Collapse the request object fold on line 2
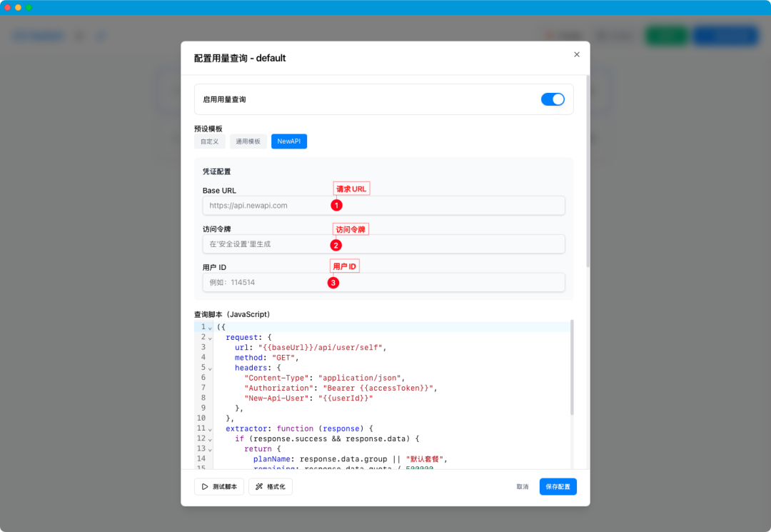The image size is (771, 532). [207, 336]
